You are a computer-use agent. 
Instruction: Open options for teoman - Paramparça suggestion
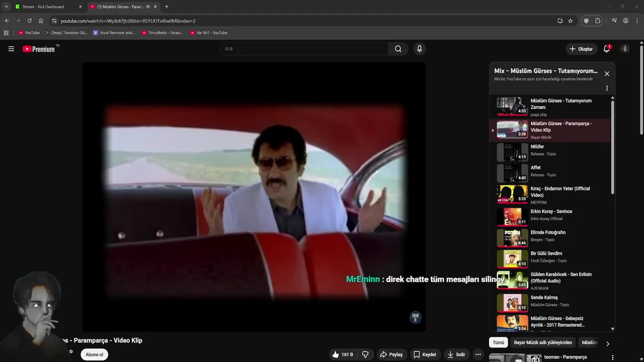[612, 357]
